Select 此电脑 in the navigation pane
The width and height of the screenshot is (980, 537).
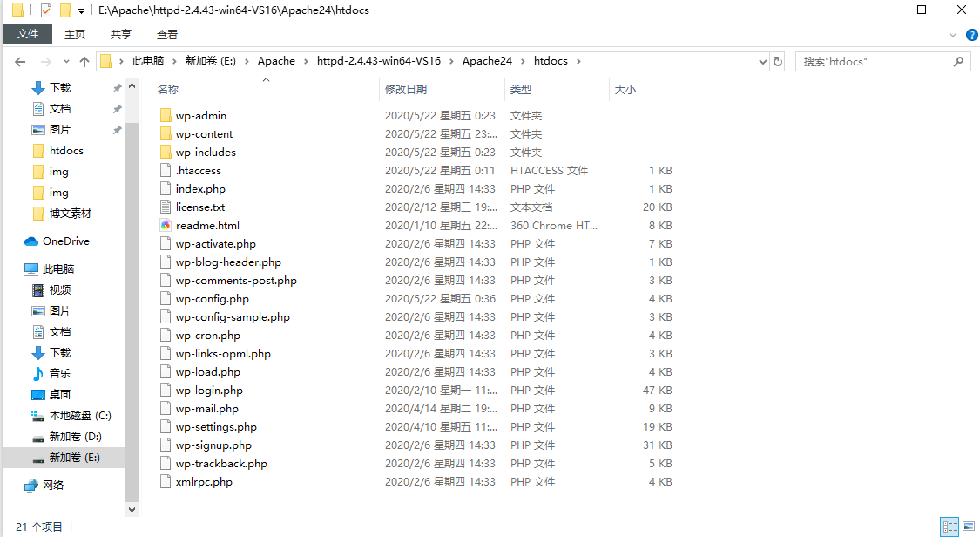(x=58, y=268)
